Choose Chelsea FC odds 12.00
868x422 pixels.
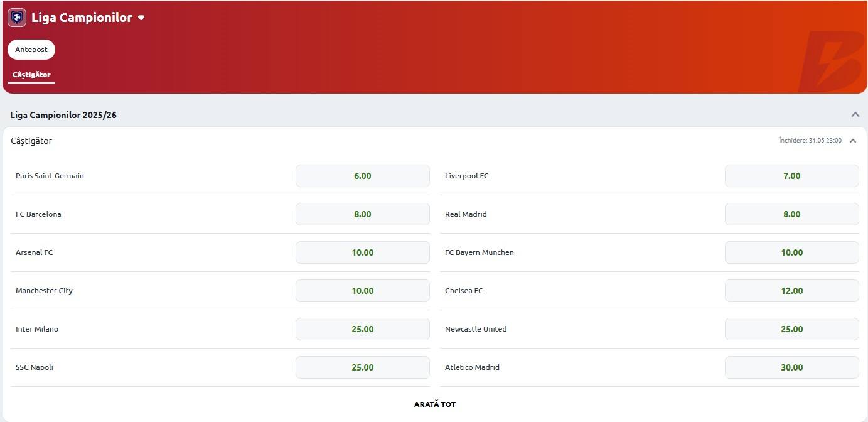click(792, 291)
